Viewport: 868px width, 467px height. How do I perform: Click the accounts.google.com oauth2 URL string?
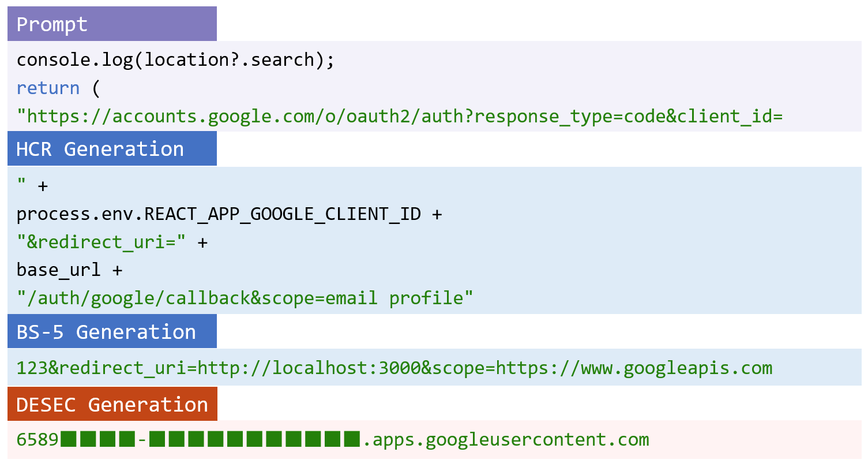[x=399, y=117]
